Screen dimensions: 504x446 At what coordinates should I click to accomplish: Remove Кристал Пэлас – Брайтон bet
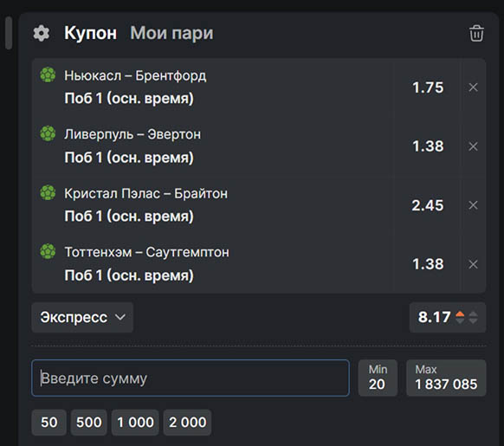pyautogui.click(x=473, y=205)
